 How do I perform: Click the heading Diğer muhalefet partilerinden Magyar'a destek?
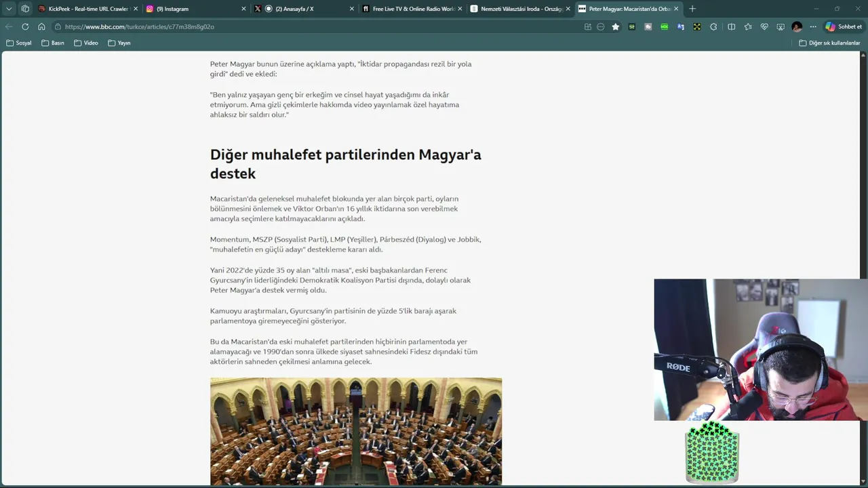346,164
